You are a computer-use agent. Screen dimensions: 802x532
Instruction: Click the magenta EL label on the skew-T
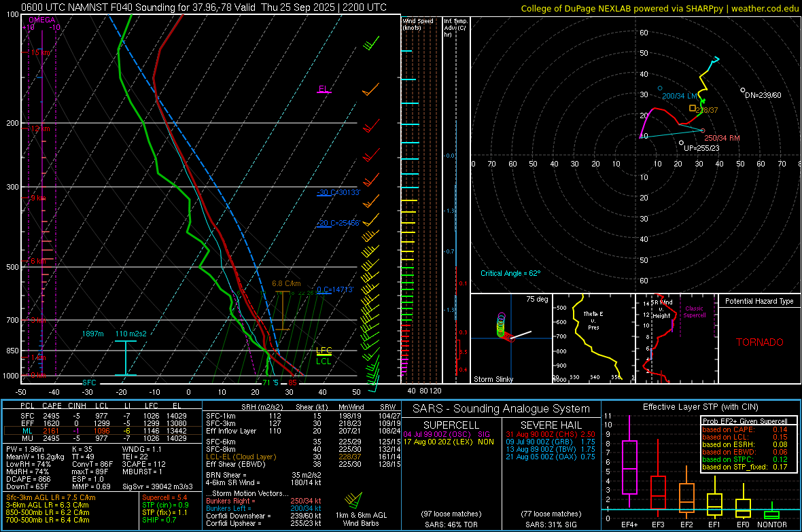point(324,88)
